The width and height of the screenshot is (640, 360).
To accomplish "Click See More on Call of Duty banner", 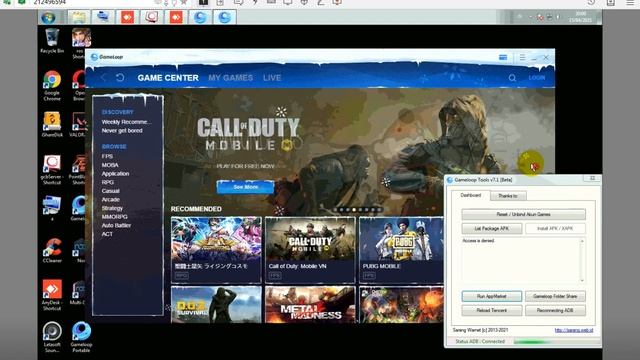I will 245,187.
